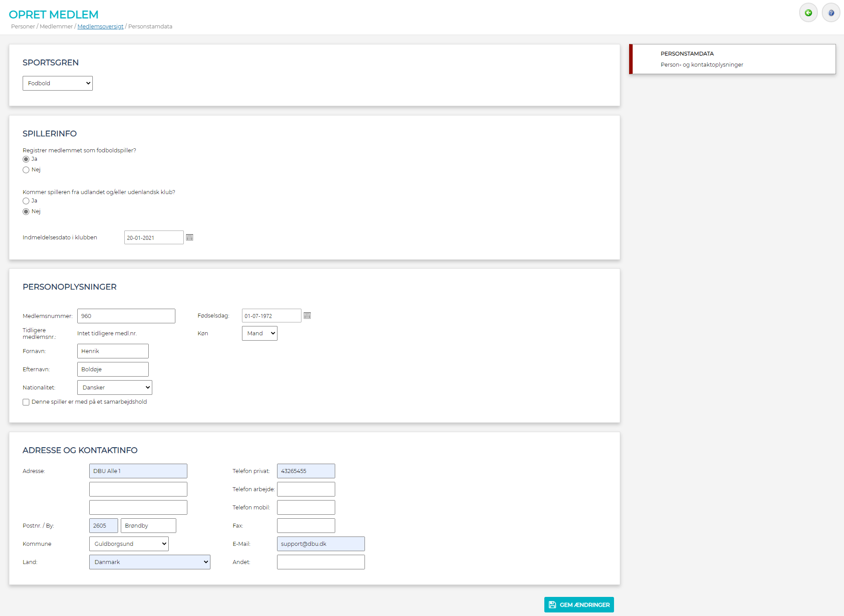Click the Telefon mobil input field

pyautogui.click(x=306, y=508)
